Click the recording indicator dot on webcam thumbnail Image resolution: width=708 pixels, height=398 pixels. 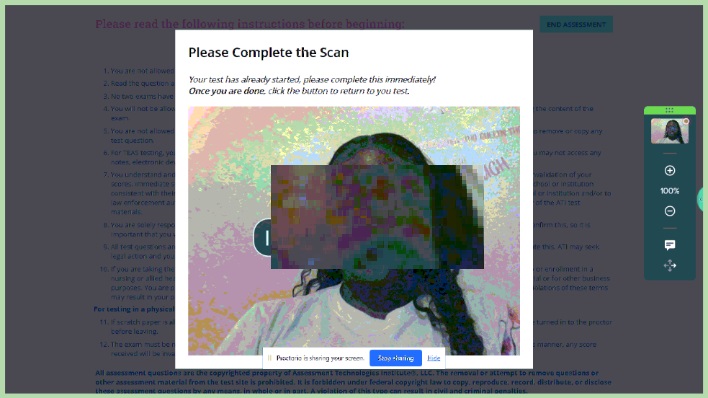click(x=685, y=121)
